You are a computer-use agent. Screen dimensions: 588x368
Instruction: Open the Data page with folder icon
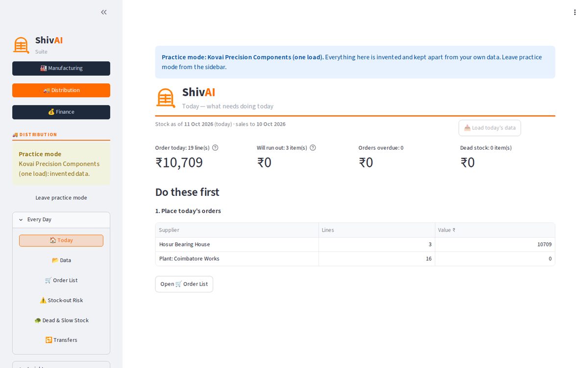61,261
